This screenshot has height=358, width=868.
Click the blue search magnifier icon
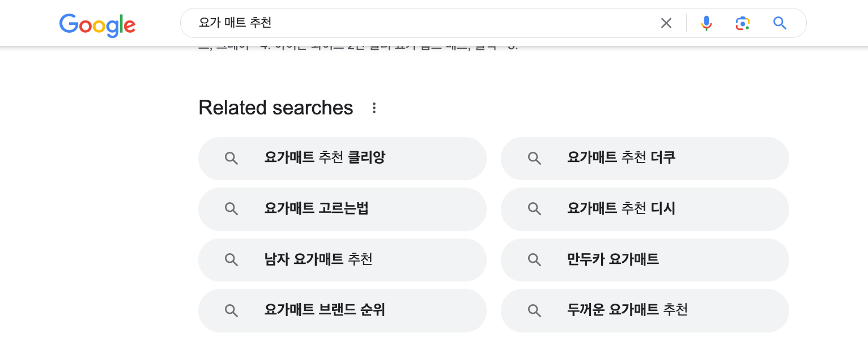pyautogui.click(x=780, y=23)
